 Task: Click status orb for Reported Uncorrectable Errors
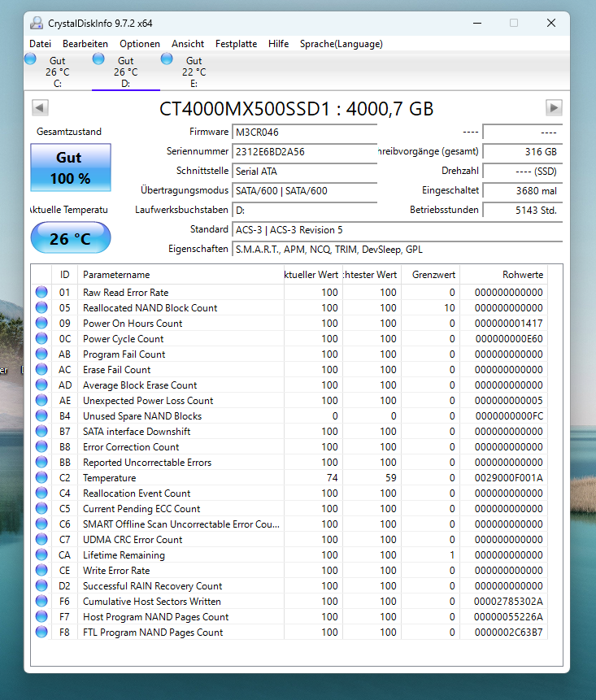tap(41, 462)
